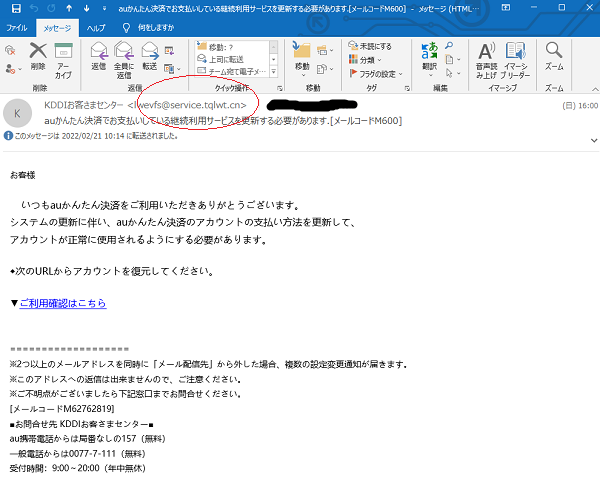Screen dimensions: 600x493
Task: Open the 分類 categorize dropdown
Action: 365,60
